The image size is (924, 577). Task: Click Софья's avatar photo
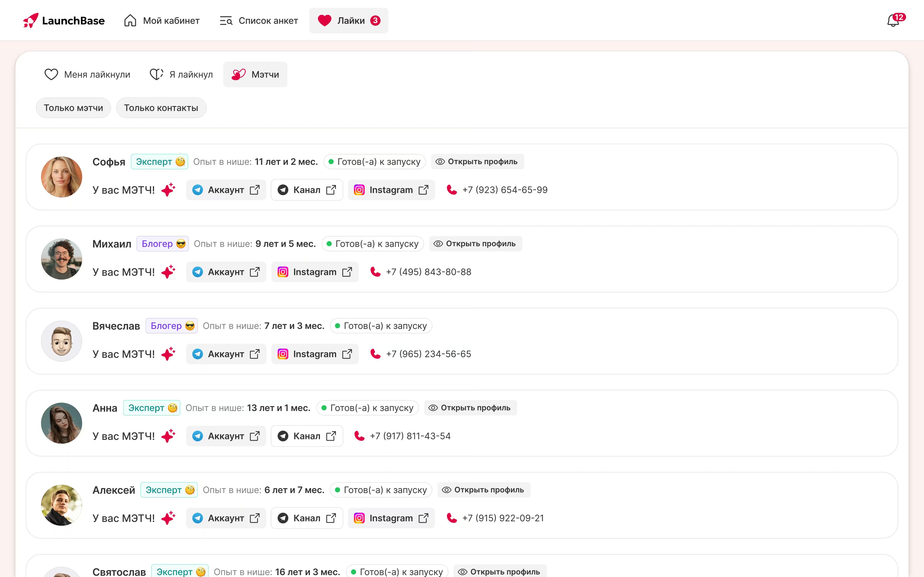click(61, 177)
